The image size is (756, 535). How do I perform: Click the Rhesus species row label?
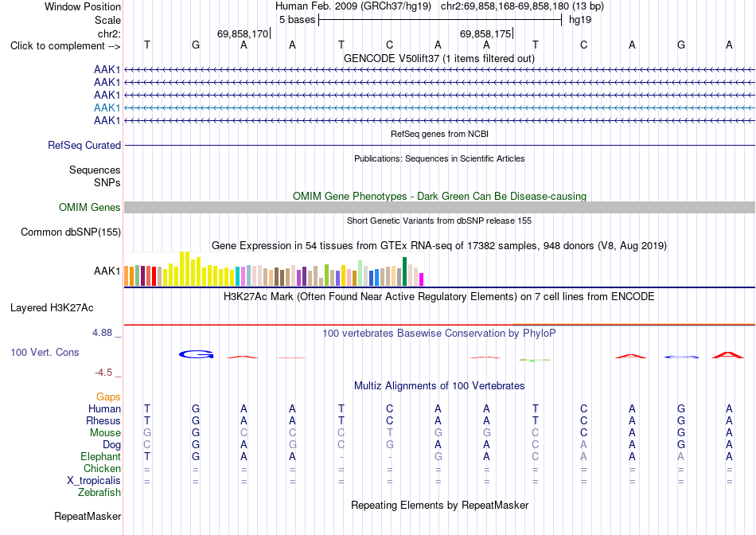(x=103, y=420)
